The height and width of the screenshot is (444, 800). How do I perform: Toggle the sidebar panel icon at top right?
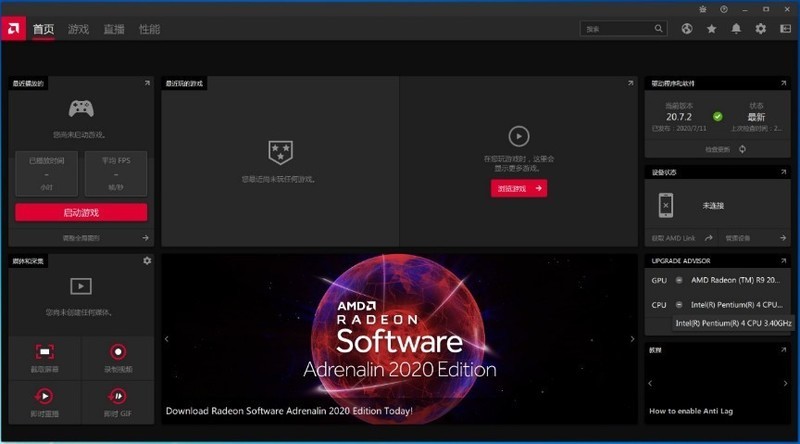(x=785, y=29)
